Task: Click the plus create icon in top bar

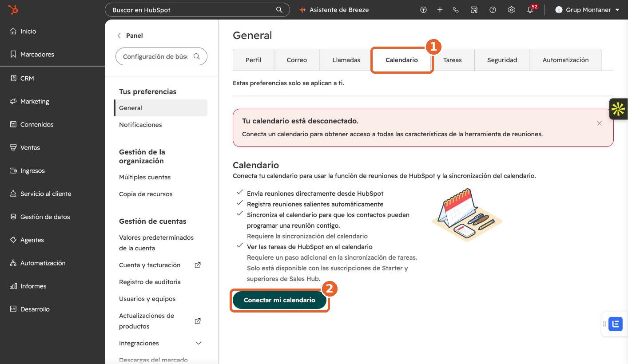Action: (x=440, y=10)
